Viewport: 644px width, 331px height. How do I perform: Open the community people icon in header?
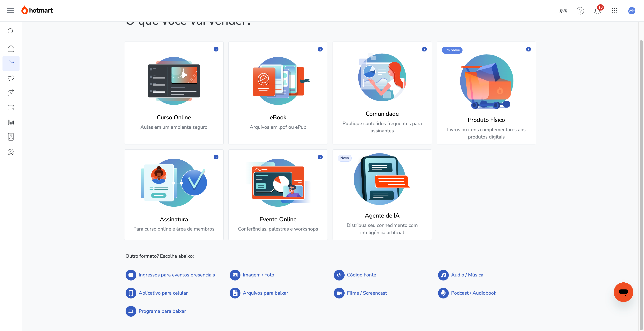563,11
